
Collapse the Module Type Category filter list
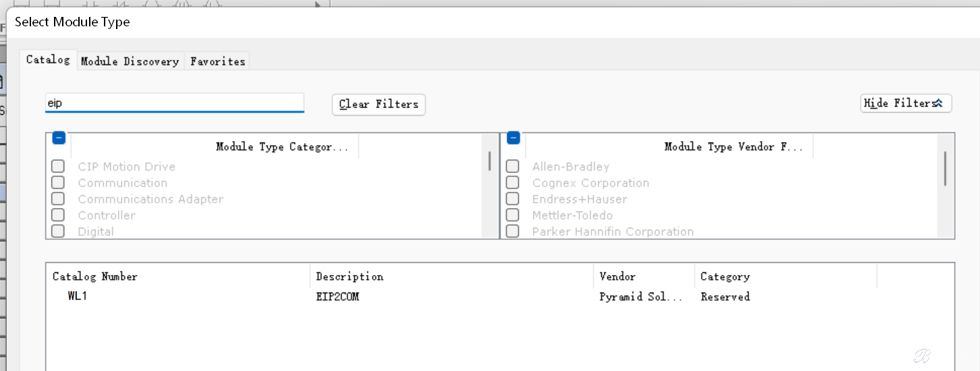[x=59, y=138]
